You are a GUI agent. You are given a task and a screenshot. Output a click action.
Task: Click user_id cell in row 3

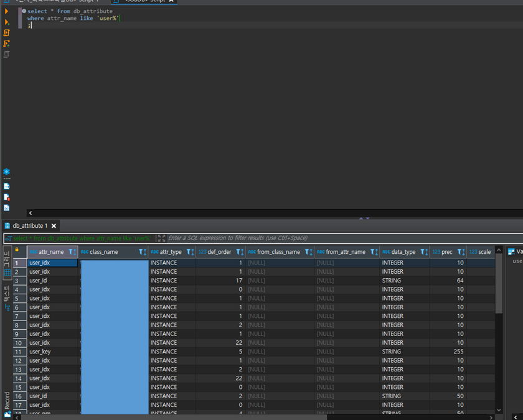pyautogui.click(x=53, y=281)
